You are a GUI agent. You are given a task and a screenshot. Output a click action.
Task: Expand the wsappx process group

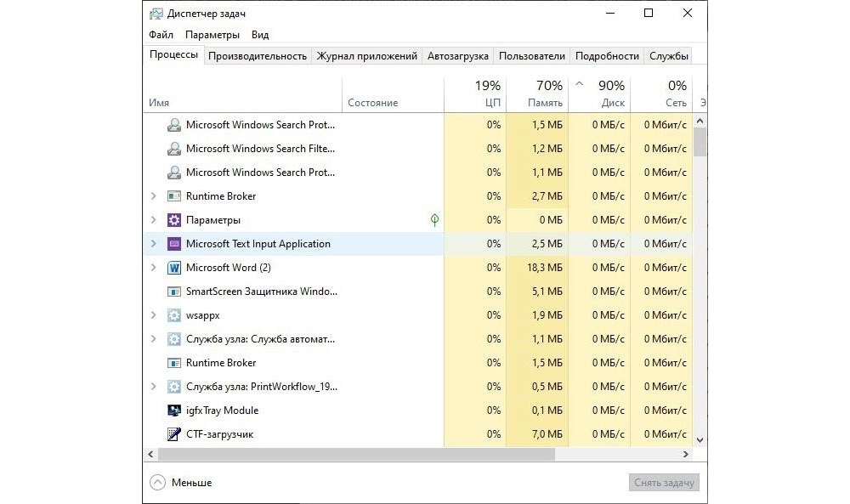point(153,315)
